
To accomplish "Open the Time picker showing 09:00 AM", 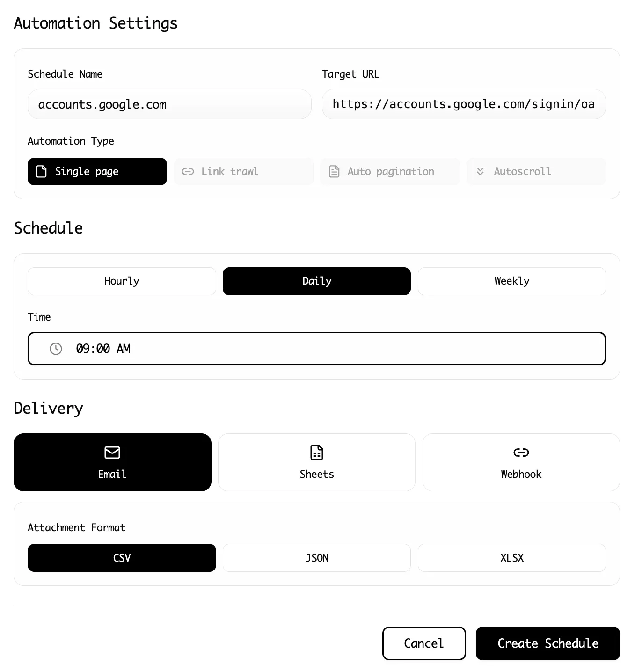I will (x=316, y=349).
